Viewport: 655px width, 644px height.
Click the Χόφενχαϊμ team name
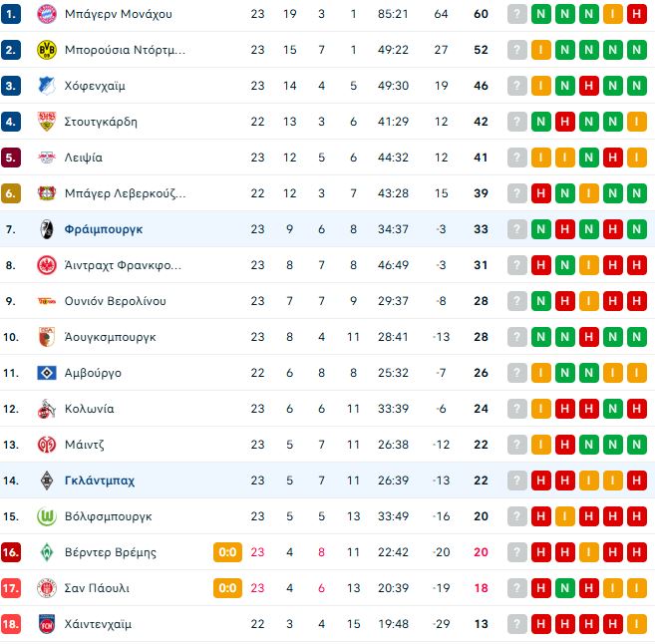click(x=95, y=86)
